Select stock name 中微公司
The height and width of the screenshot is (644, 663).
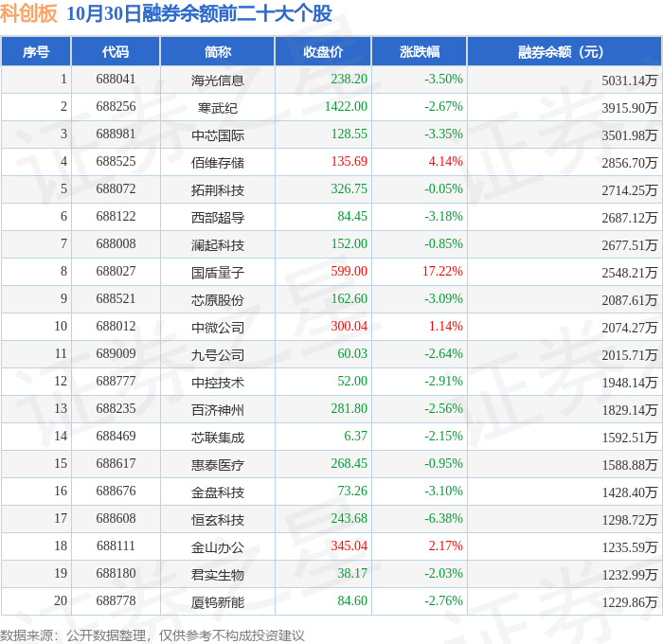tap(217, 328)
